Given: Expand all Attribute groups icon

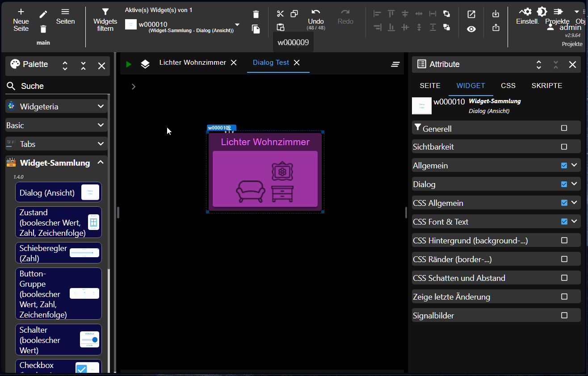Looking at the screenshot, I should [x=539, y=64].
